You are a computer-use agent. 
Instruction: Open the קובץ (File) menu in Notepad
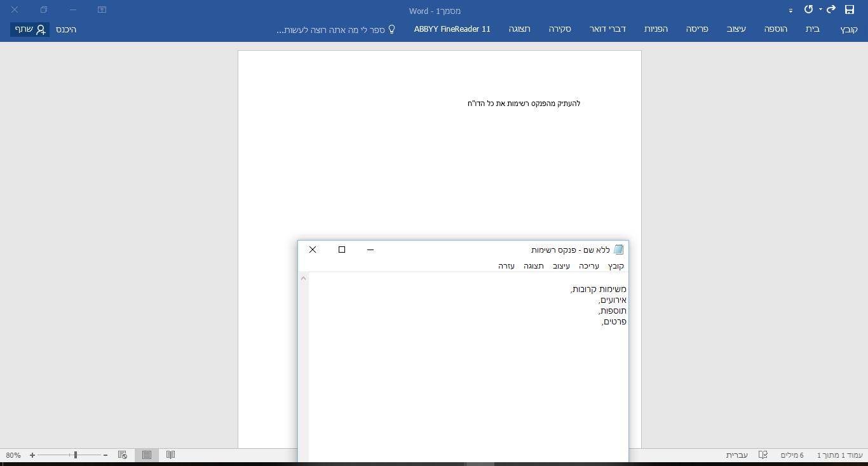coord(616,266)
